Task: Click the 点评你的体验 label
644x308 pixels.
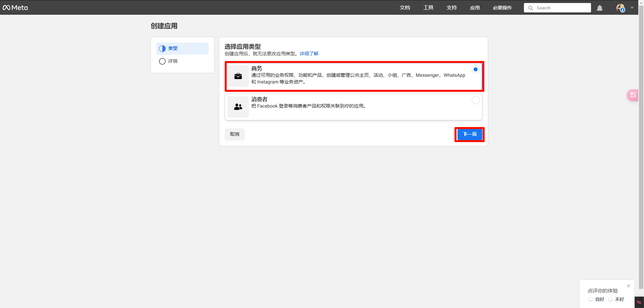Action: [603, 291]
